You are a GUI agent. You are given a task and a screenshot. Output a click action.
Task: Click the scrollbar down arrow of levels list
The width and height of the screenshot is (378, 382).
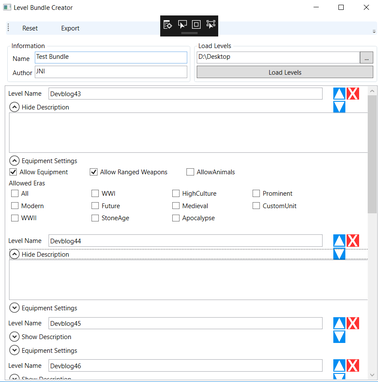tap(372, 375)
